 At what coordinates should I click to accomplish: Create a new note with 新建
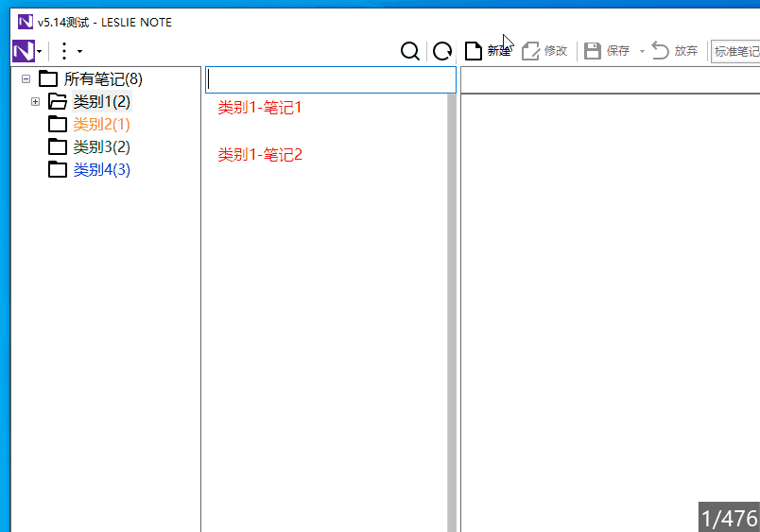(x=488, y=51)
